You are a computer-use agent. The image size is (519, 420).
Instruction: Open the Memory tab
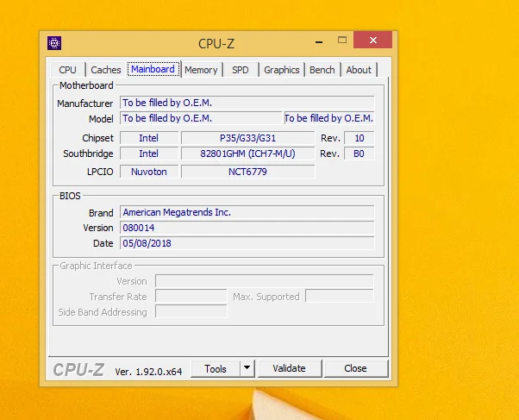tap(201, 70)
